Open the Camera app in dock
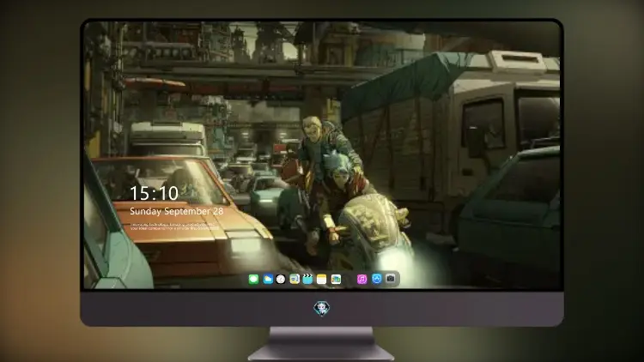This screenshot has height=362, width=644. click(x=391, y=279)
